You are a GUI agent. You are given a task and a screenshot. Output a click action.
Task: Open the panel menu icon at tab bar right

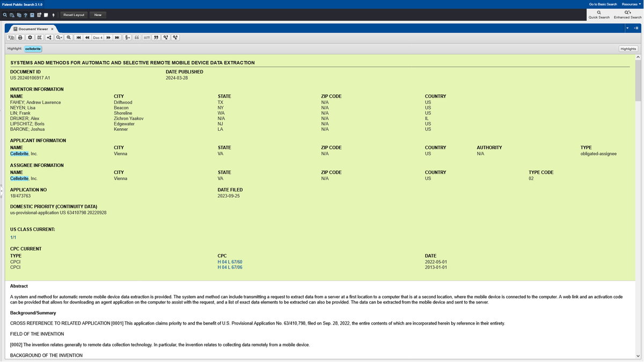click(x=636, y=27)
